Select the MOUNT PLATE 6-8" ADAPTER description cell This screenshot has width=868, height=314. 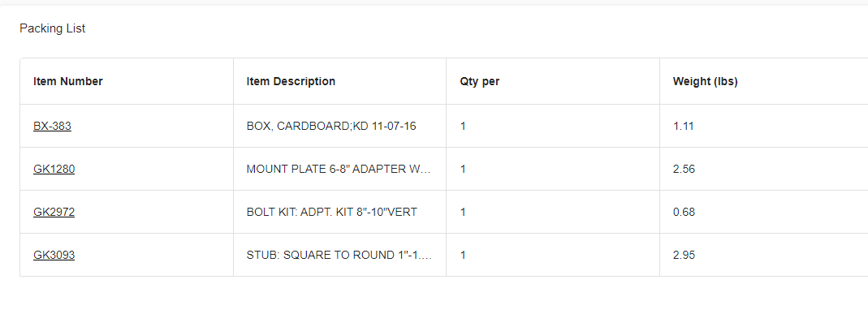pos(339,169)
